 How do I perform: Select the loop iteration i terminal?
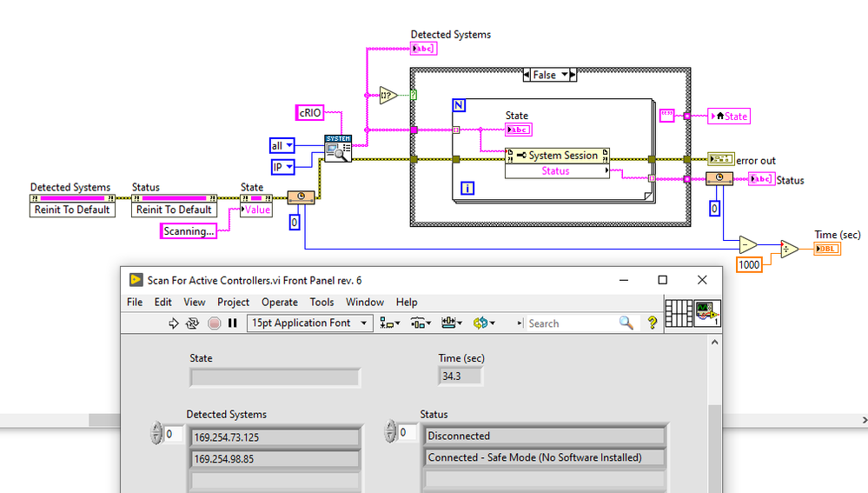point(467,189)
